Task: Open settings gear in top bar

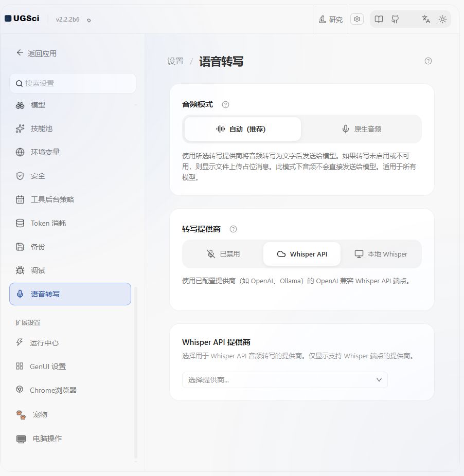Action: coord(357,19)
